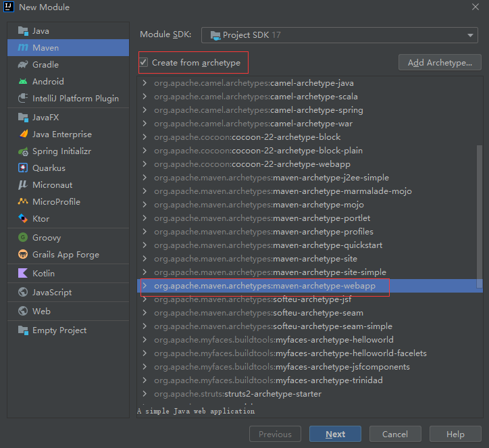
Task: Click the Quarkus icon
Action: [x=23, y=168]
